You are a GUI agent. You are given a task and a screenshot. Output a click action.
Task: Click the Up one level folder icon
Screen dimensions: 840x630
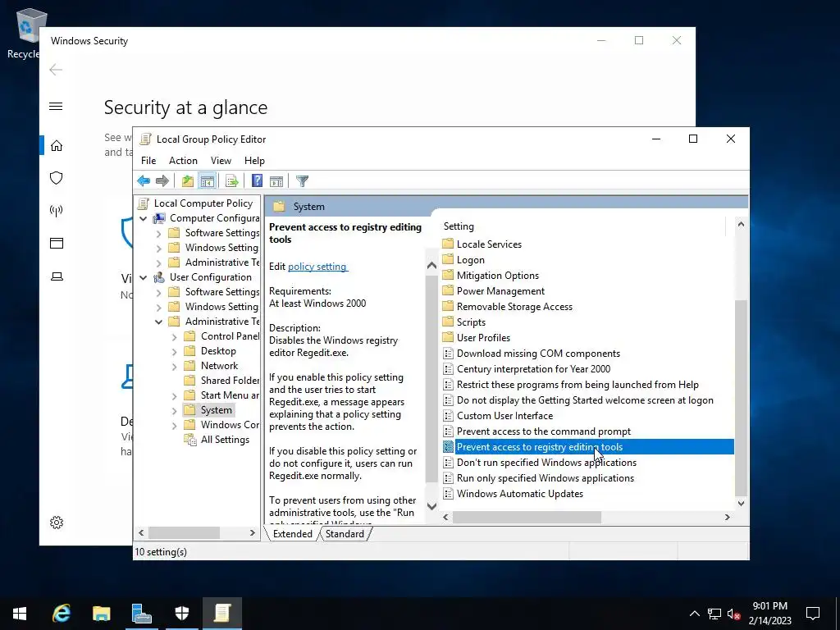coord(187,181)
